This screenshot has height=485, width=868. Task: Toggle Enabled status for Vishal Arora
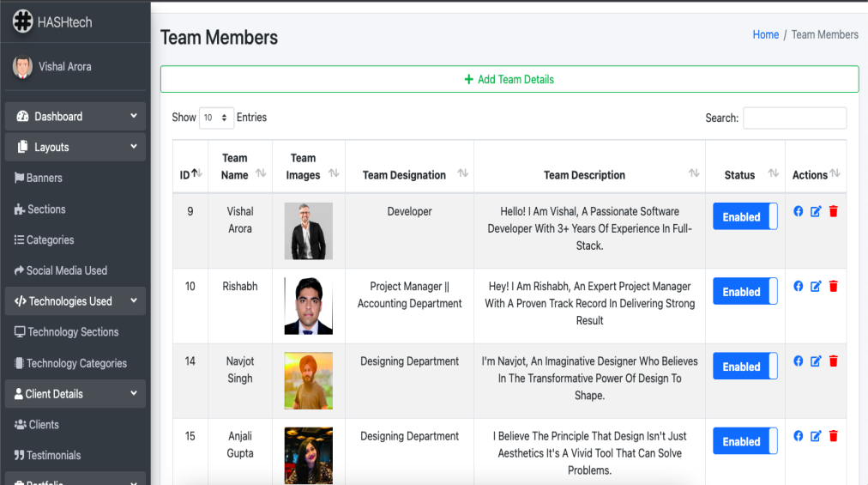pyautogui.click(x=745, y=217)
